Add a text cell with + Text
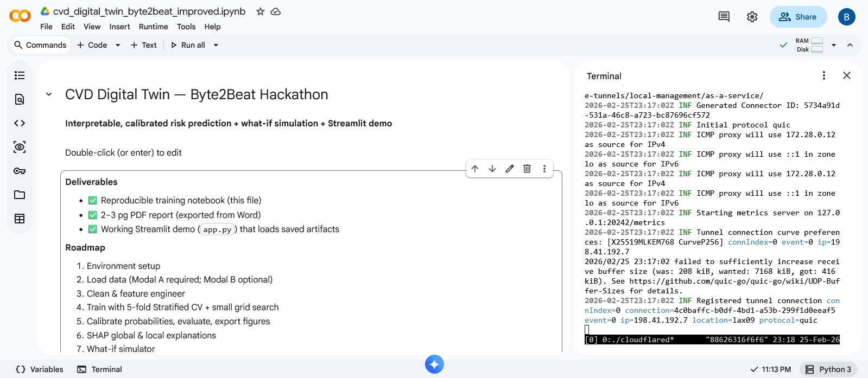Screen dimensions: 868x378 143,45
